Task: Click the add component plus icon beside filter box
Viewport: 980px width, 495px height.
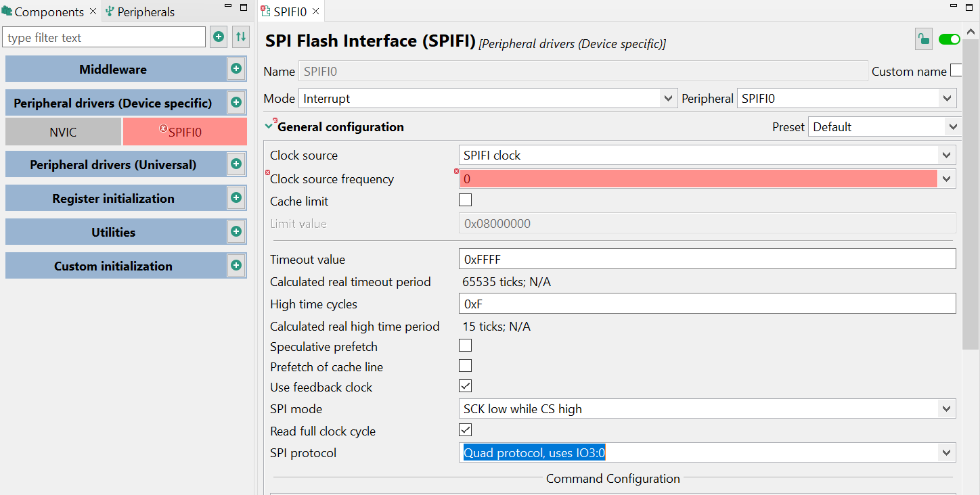Action: (x=218, y=37)
